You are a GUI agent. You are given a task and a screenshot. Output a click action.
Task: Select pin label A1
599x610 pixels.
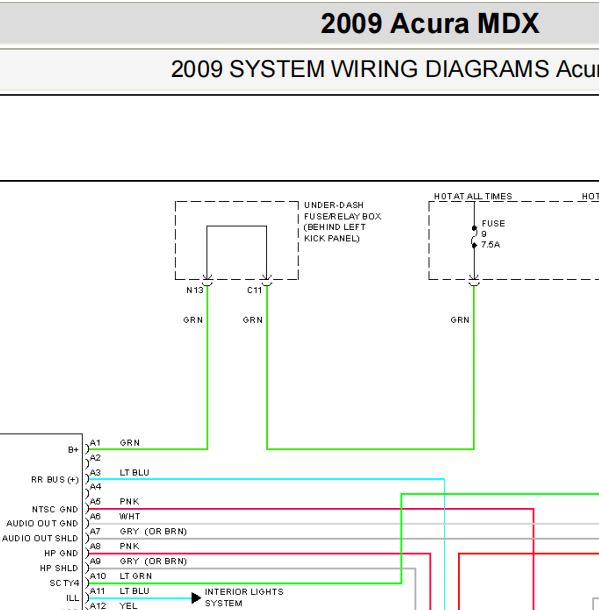(95, 443)
